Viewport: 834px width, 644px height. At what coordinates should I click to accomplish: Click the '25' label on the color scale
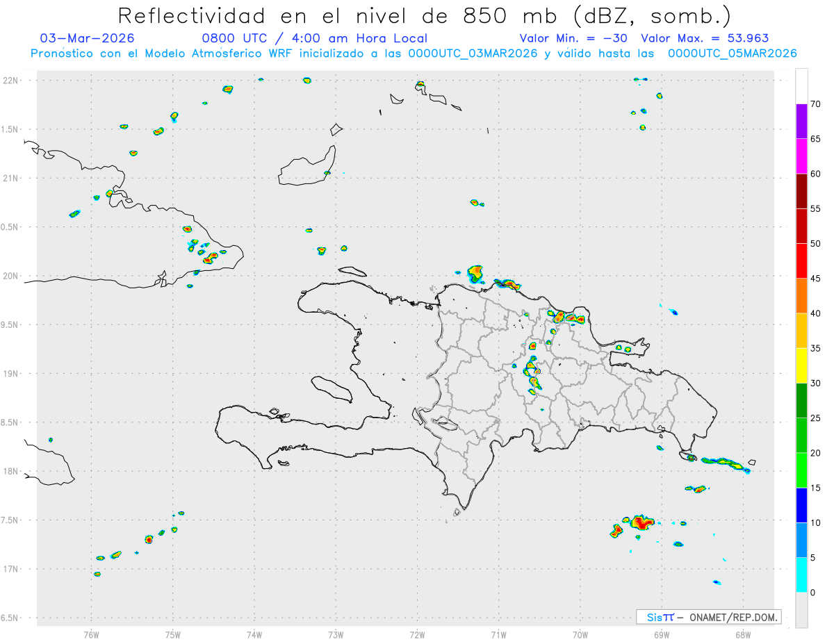point(815,418)
